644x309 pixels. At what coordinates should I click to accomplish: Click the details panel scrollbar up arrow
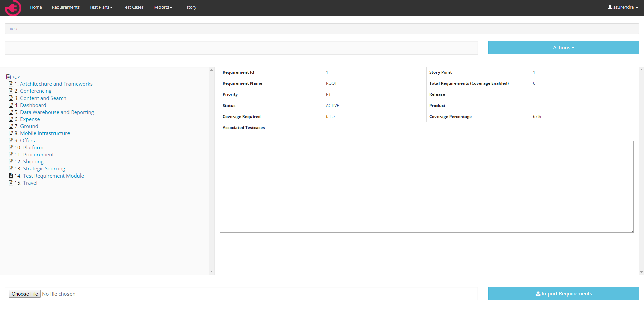click(641, 70)
